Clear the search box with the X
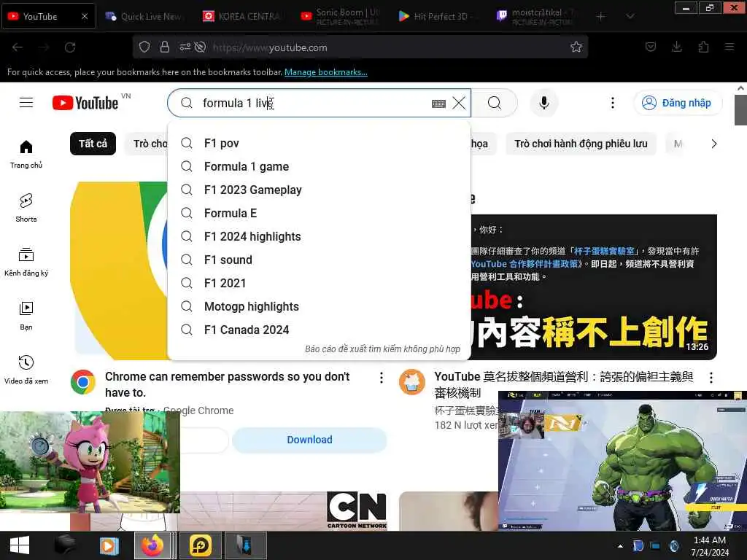 tap(459, 103)
